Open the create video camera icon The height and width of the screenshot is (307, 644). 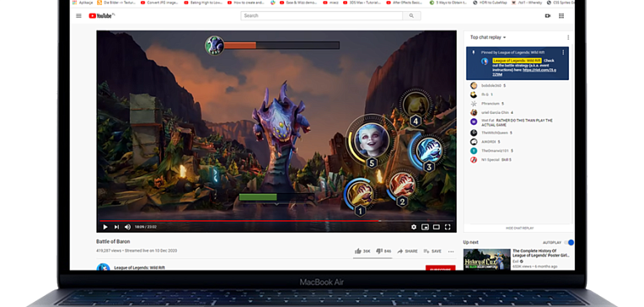point(547,16)
